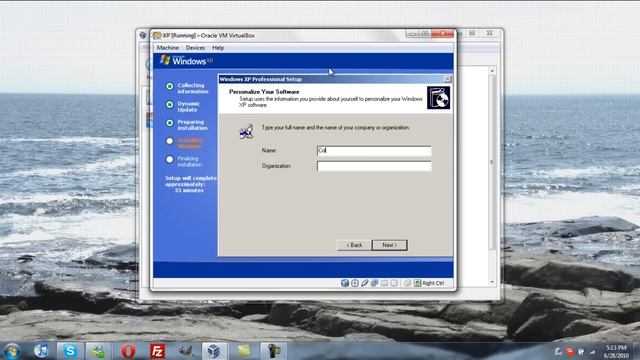
Task: Open iTunes from the taskbar
Action: [x=41, y=351]
